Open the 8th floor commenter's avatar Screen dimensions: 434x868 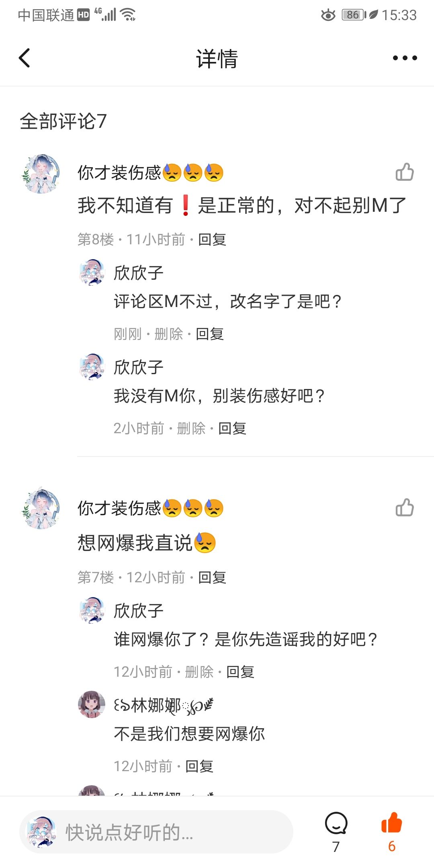41,174
